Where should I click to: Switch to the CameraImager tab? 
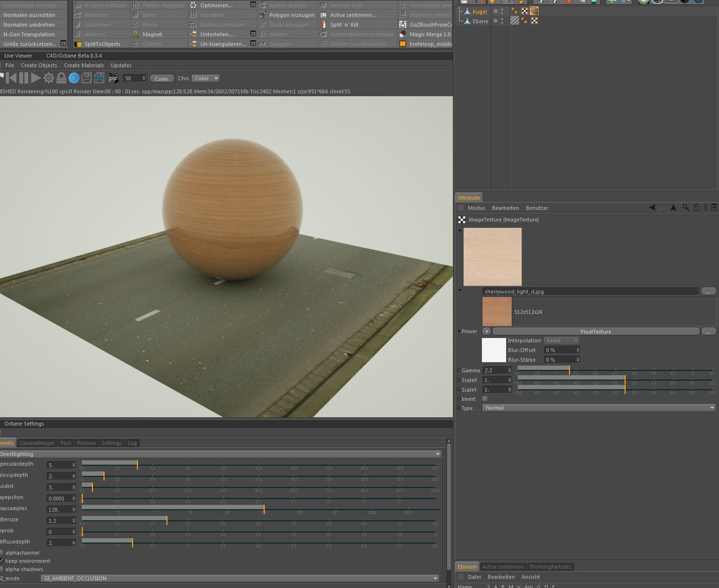38,443
